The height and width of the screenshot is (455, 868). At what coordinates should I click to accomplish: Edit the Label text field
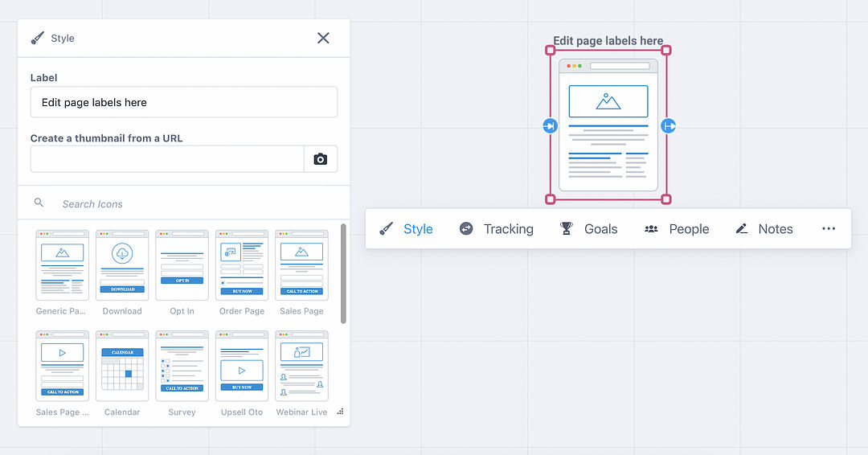[184, 102]
